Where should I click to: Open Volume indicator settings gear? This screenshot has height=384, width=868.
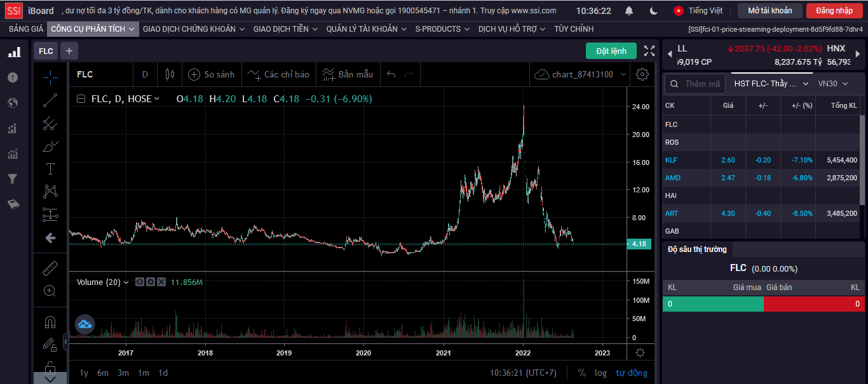click(151, 282)
